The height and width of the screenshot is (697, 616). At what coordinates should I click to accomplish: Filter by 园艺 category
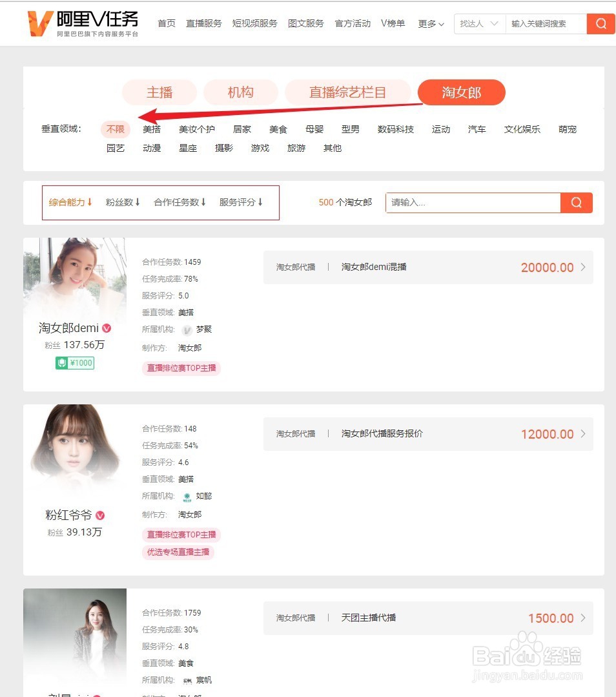pos(116,148)
